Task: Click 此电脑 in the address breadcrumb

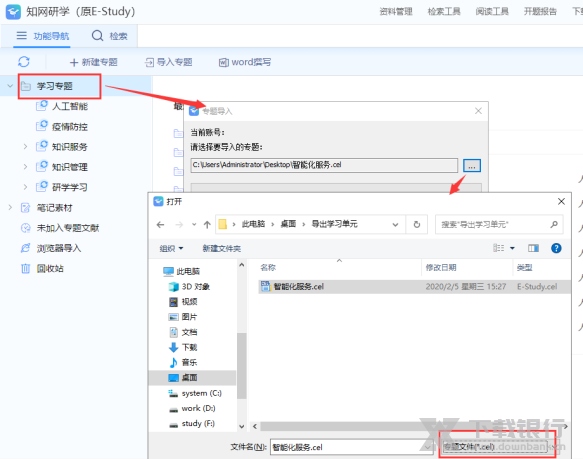Action: 253,224
